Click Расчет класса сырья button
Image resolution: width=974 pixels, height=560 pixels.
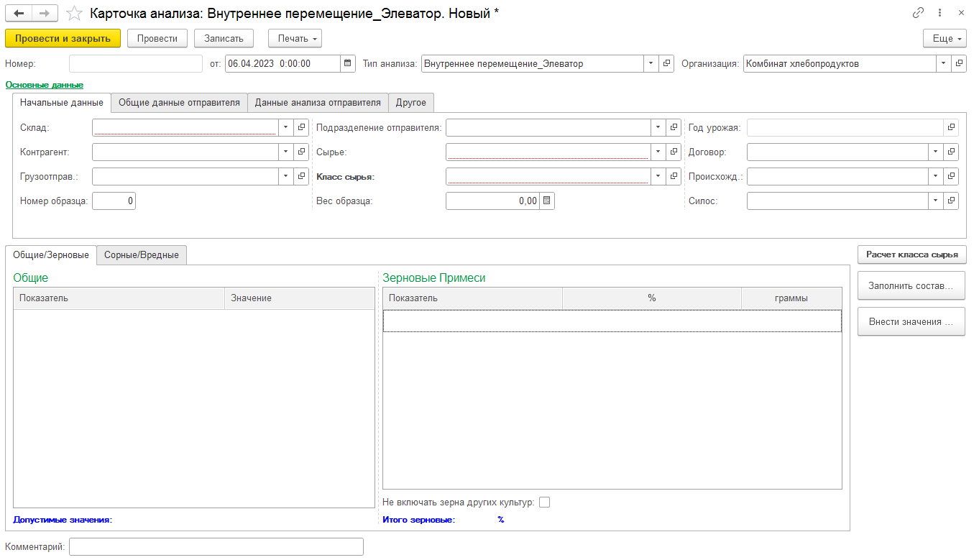pos(911,254)
